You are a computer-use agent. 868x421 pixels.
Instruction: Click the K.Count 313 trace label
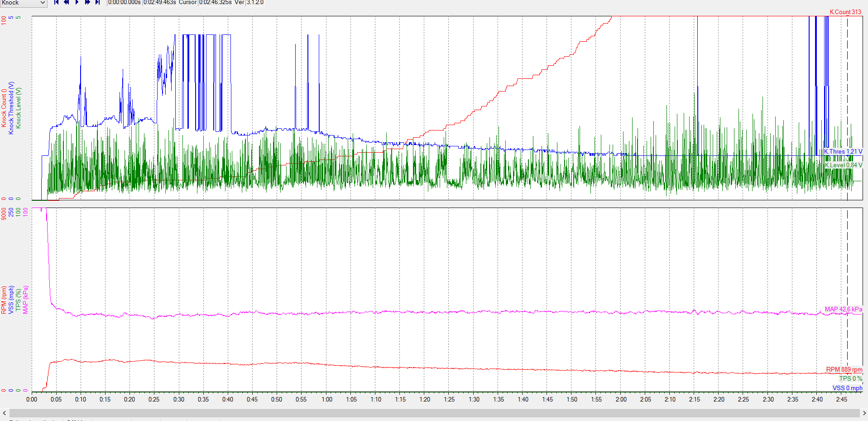[x=845, y=12]
